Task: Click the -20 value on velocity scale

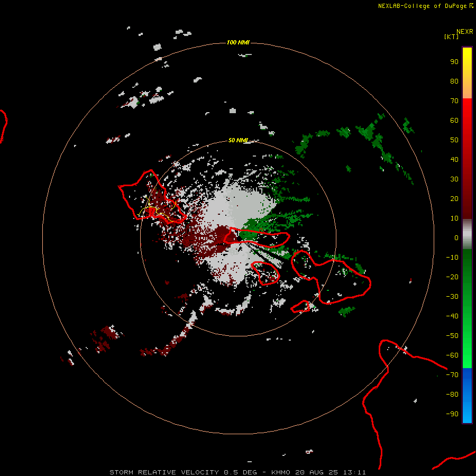Action: coord(452,277)
